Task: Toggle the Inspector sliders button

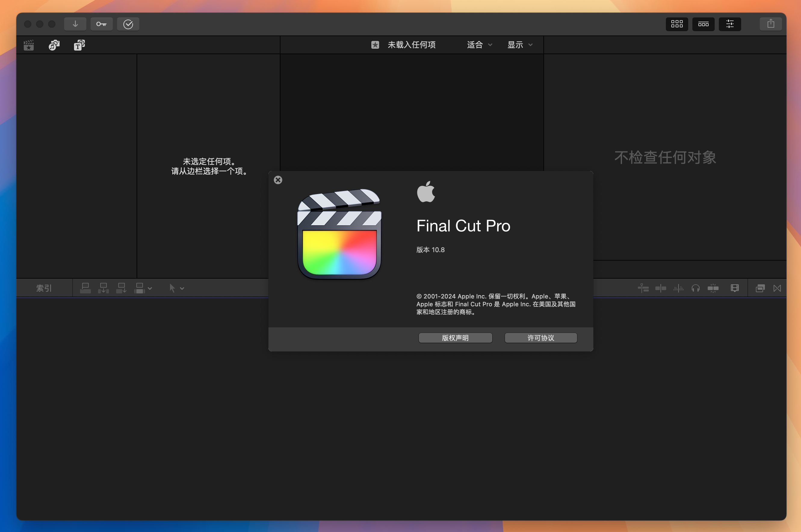Action: tap(730, 24)
